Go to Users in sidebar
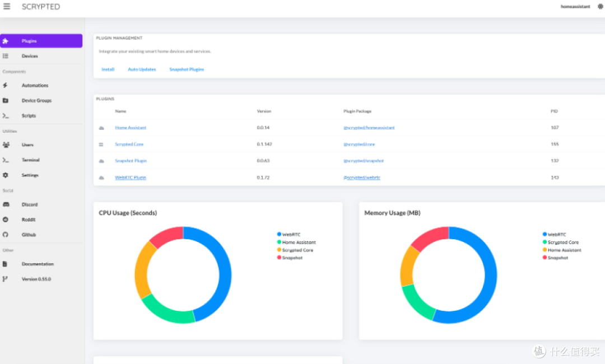Image resolution: width=605 pixels, height=364 pixels. pos(27,145)
